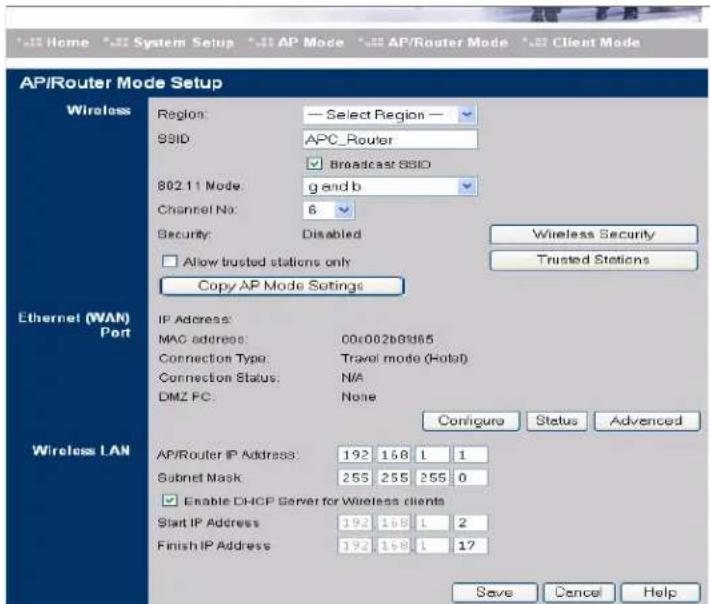The image size is (710, 604).
Task: Click Copy AP Mode Settings button
Action: click(x=282, y=286)
